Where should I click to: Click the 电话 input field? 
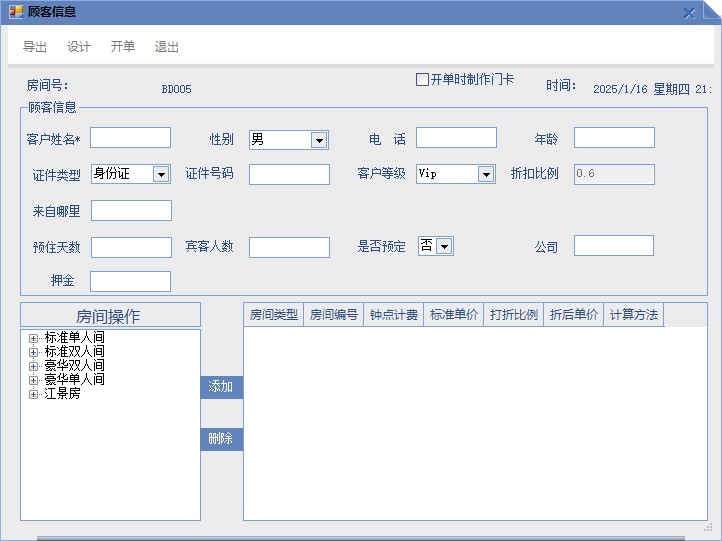tap(456, 138)
